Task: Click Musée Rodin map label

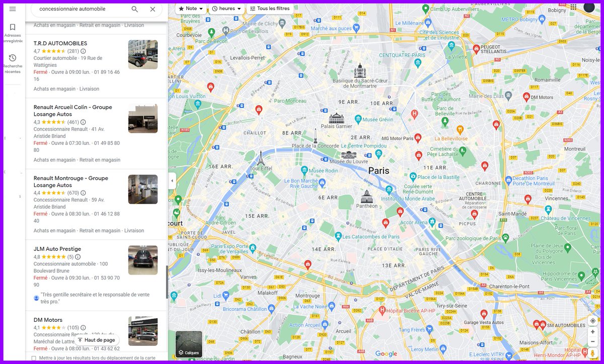Action: (323, 171)
